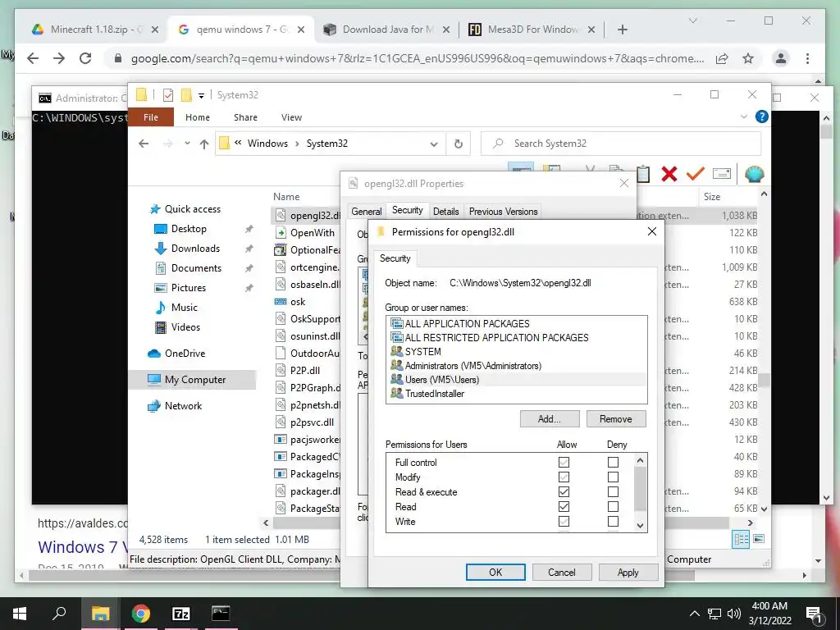This screenshot has height=630, width=840.
Task: Click the red X delete toolbar icon
Action: (669, 174)
